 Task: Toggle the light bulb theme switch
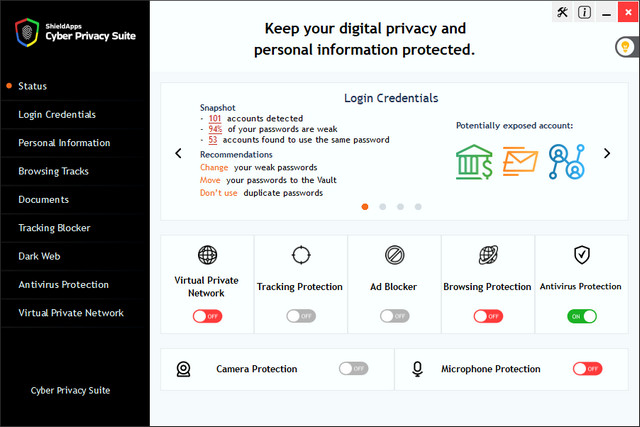tap(627, 47)
